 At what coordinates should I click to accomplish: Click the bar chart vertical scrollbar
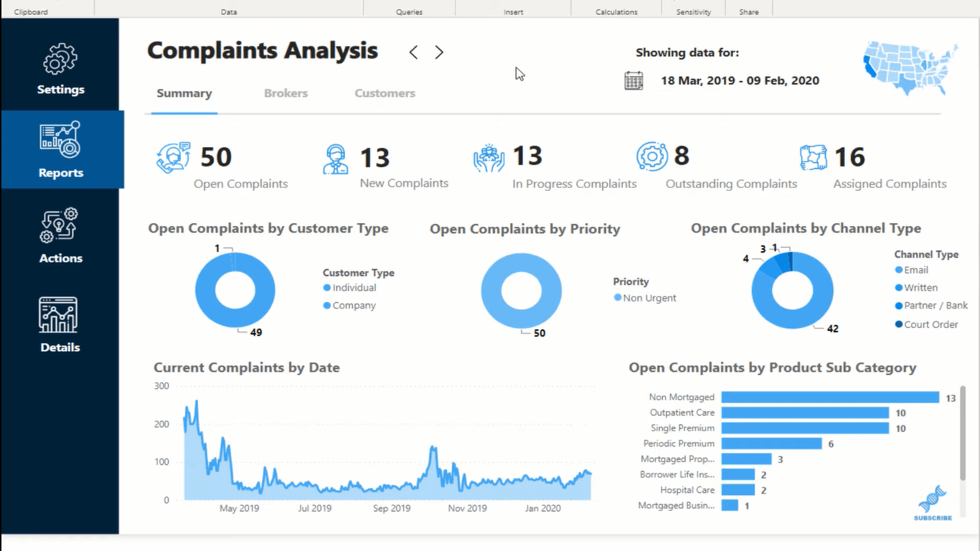(x=963, y=433)
